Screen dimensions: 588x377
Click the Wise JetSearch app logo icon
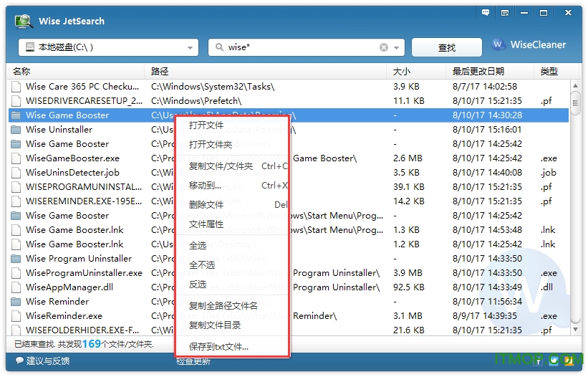(x=24, y=21)
